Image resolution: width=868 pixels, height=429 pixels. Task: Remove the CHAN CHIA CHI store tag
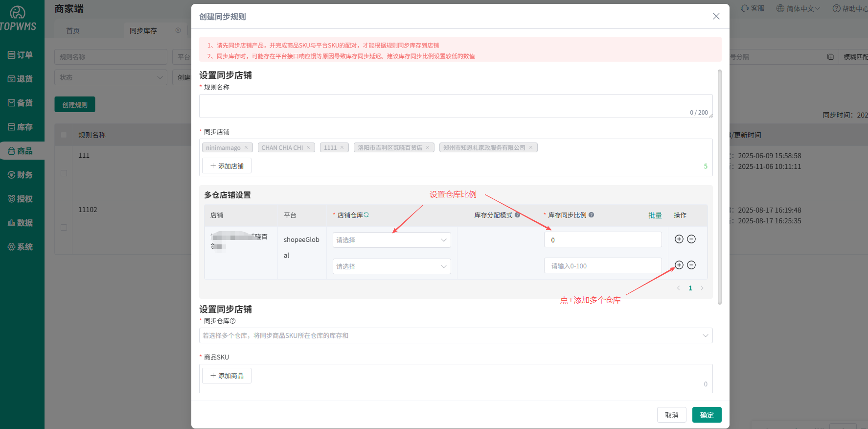click(x=308, y=147)
